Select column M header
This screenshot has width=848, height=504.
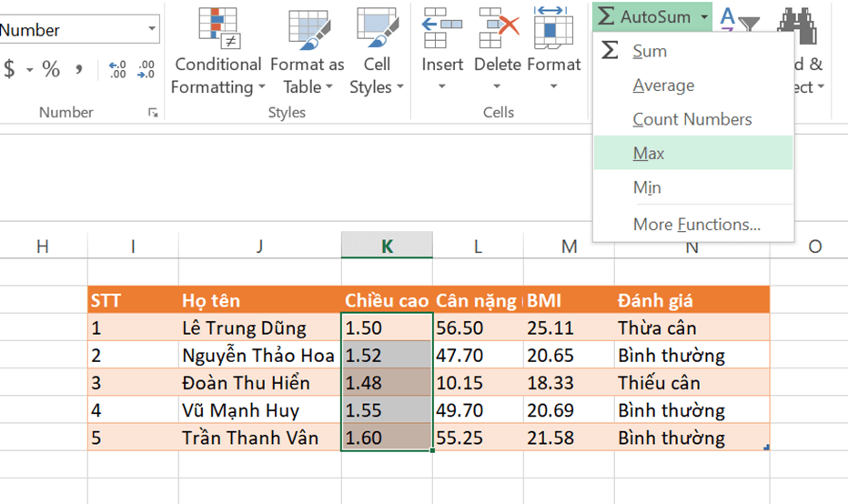click(x=569, y=246)
